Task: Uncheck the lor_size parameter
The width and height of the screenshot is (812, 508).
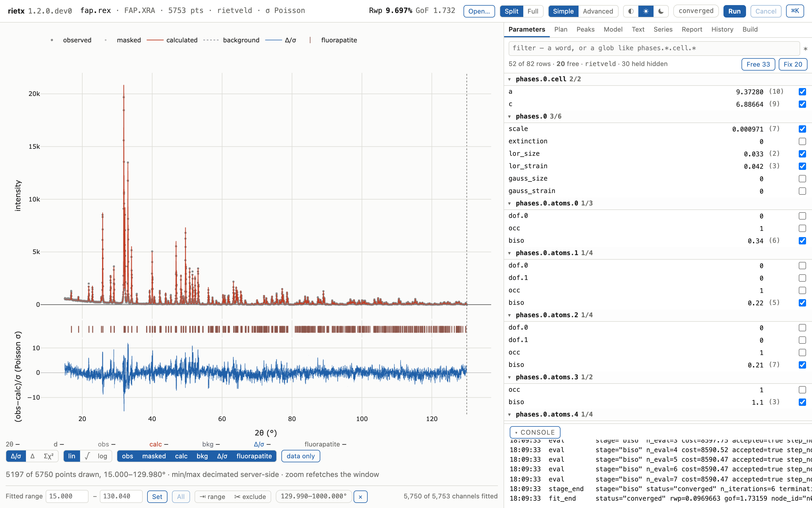Action: [x=802, y=154]
